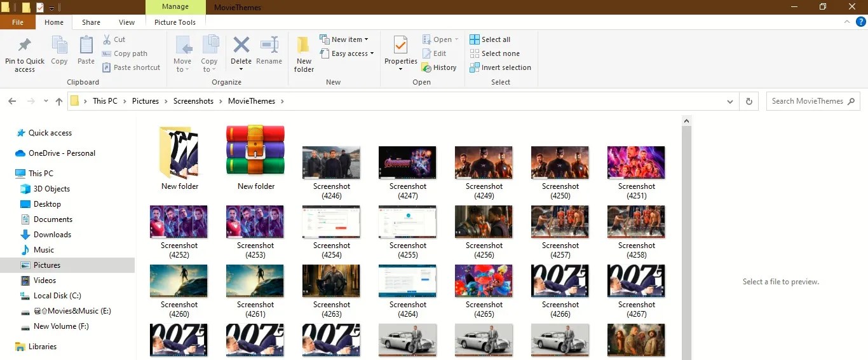Click the Refresh button by address bar
Image resolution: width=868 pixels, height=360 pixels.
749,101
